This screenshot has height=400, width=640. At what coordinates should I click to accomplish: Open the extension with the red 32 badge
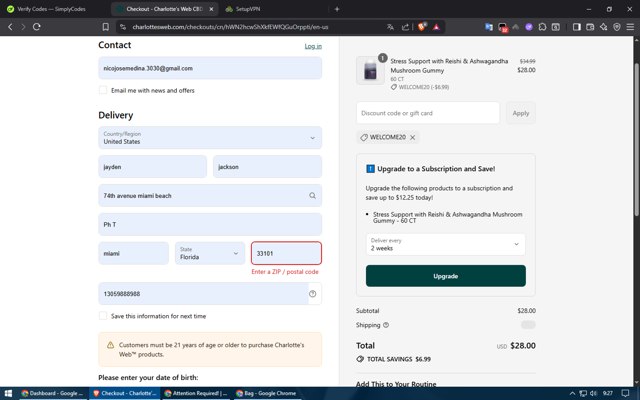(x=502, y=27)
